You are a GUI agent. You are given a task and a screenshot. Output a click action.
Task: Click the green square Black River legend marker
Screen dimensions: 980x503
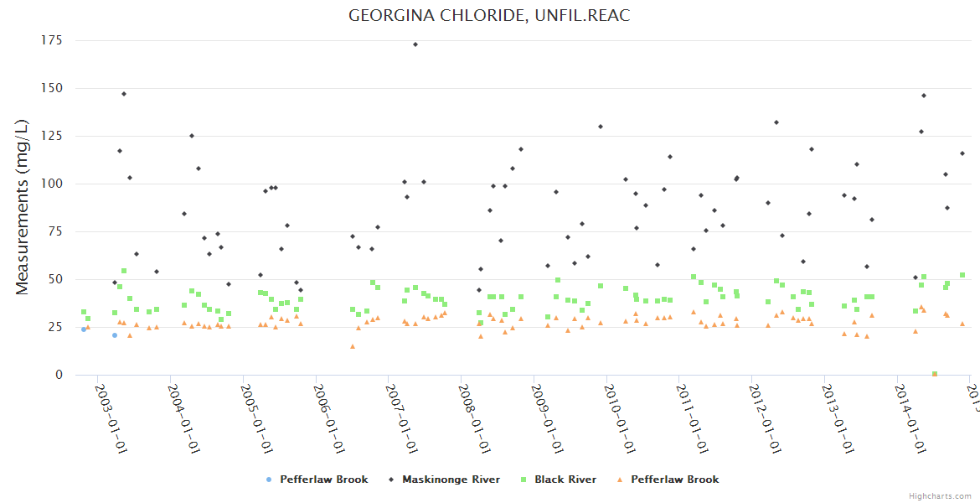tap(523, 480)
